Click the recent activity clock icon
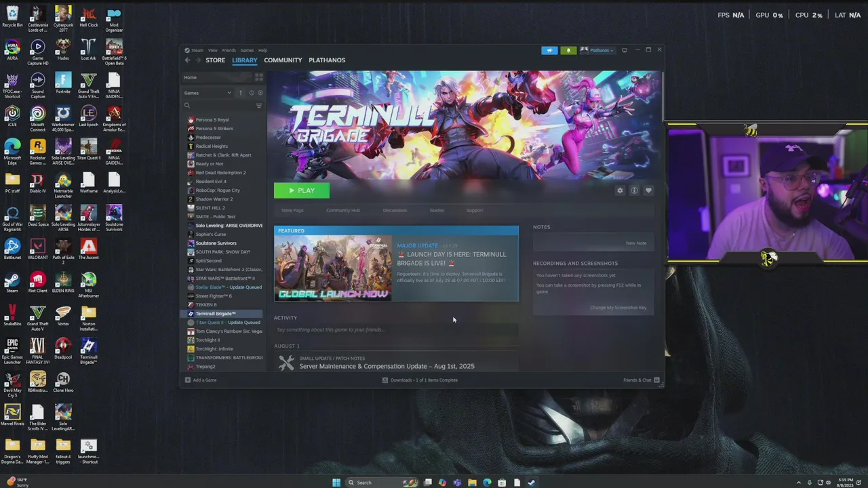868x488 pixels. coord(251,93)
